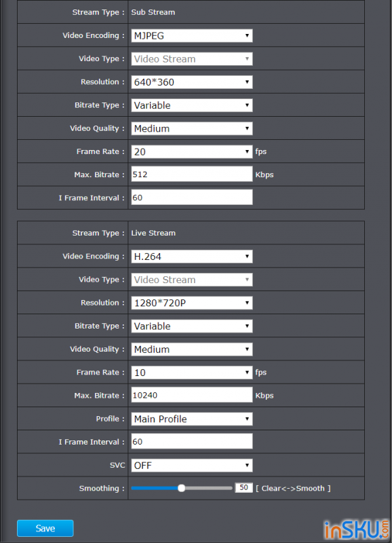Open Live Stream Frame Rate 10 dropdown
Viewport: 392px width, 543px height.
click(192, 373)
